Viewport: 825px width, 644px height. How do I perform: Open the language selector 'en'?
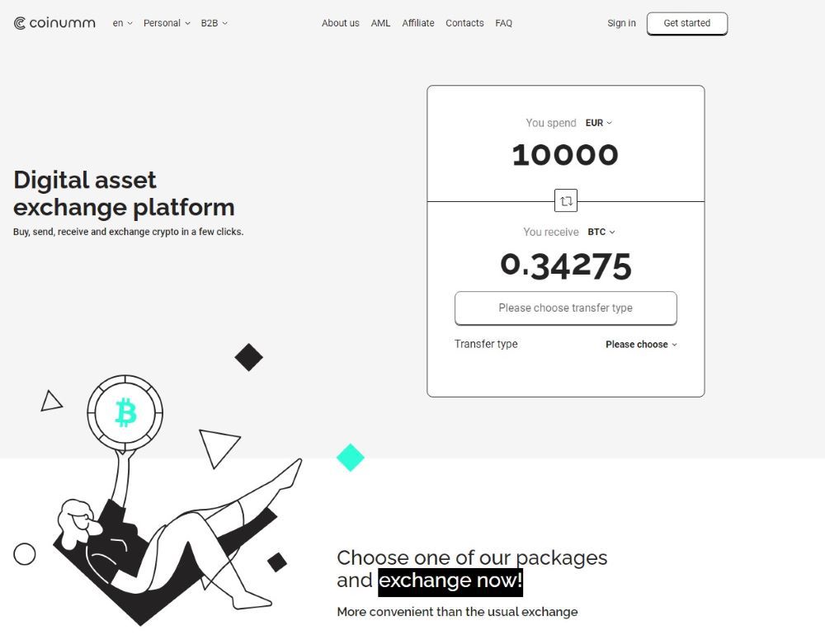pyautogui.click(x=122, y=23)
